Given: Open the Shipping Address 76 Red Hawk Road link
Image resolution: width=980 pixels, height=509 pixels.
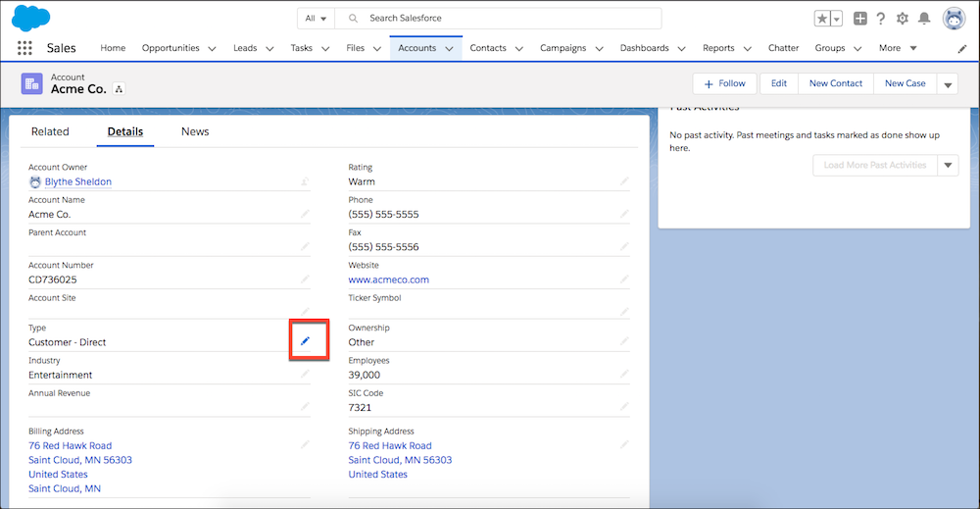Looking at the screenshot, I should (390, 445).
